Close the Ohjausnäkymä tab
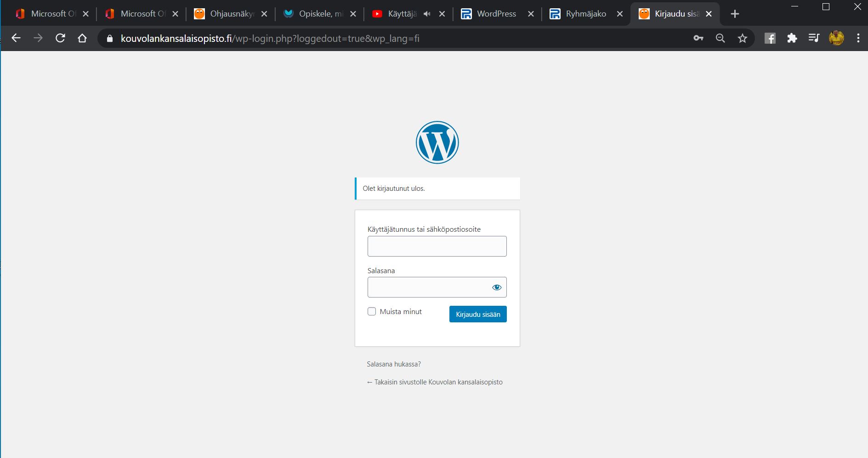This screenshot has height=458, width=868. [x=264, y=14]
